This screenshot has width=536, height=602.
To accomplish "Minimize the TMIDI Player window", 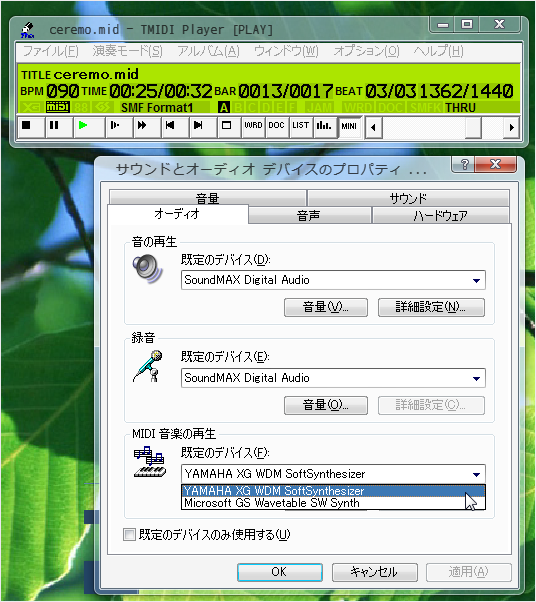I will coord(443,25).
